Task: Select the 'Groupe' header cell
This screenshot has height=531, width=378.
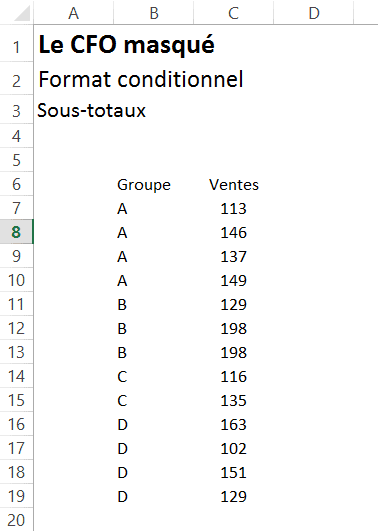Action: [x=154, y=184]
